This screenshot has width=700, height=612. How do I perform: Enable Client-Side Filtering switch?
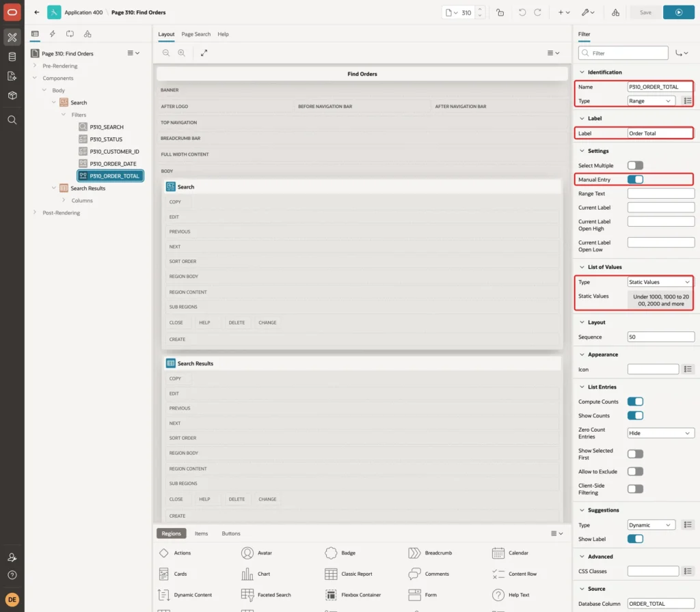pos(635,489)
